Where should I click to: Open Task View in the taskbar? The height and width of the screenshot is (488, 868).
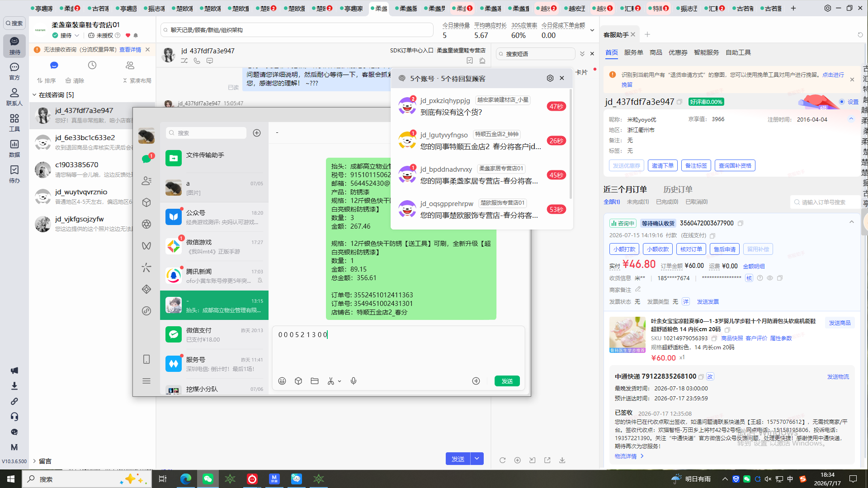click(163, 479)
